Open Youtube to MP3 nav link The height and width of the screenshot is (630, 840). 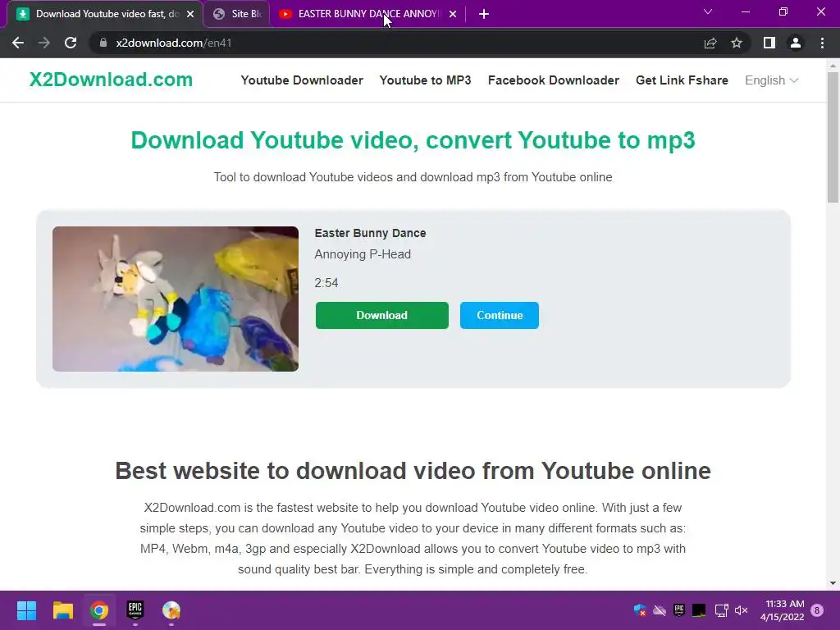[x=426, y=80]
